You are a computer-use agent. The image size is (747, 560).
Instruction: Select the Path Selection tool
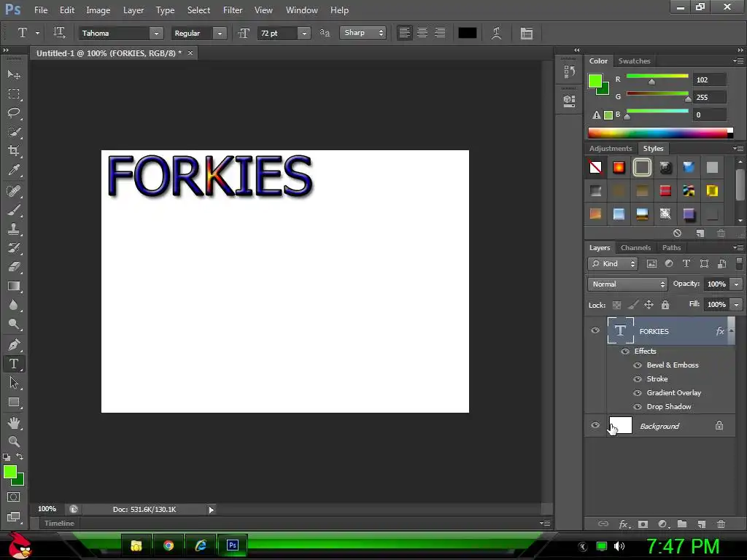click(14, 383)
